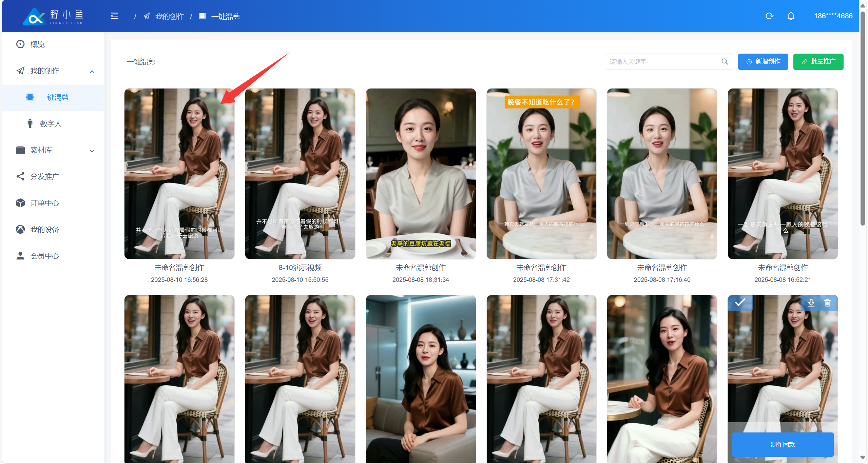
Task: Open the notification bell
Action: coord(791,16)
